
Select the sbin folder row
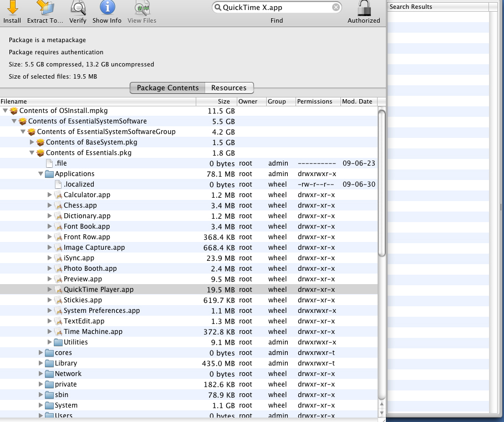point(189,395)
